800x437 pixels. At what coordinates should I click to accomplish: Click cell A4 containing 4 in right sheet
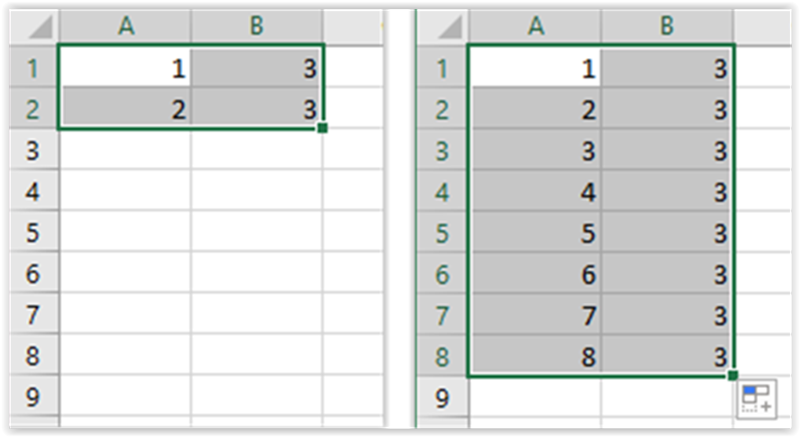click(535, 192)
